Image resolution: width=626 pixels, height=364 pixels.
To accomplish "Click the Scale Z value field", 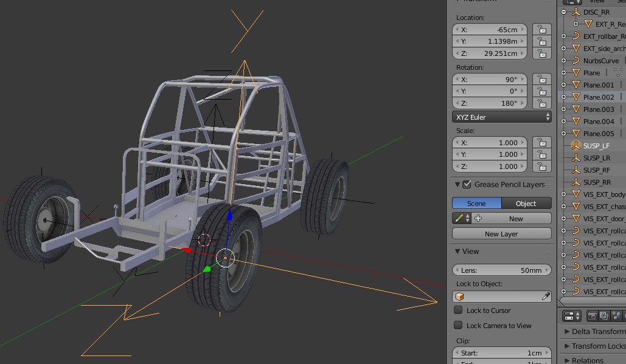I will (x=490, y=167).
